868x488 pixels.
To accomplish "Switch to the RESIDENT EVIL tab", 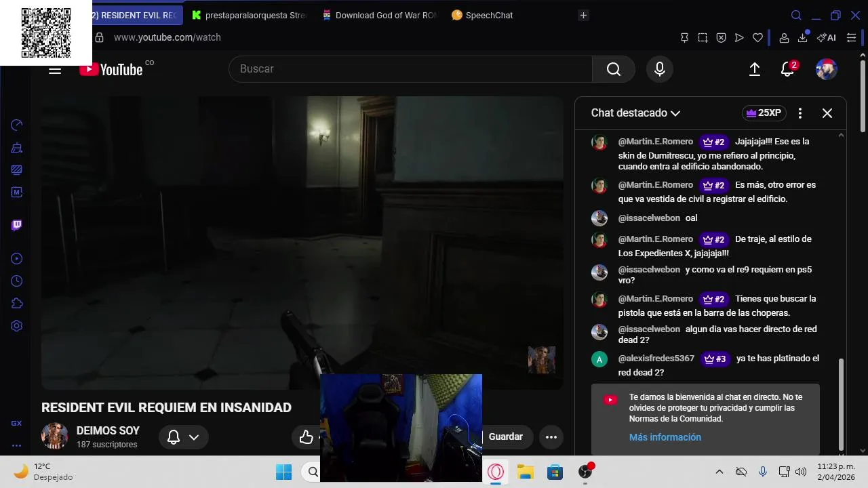I will pos(137,15).
